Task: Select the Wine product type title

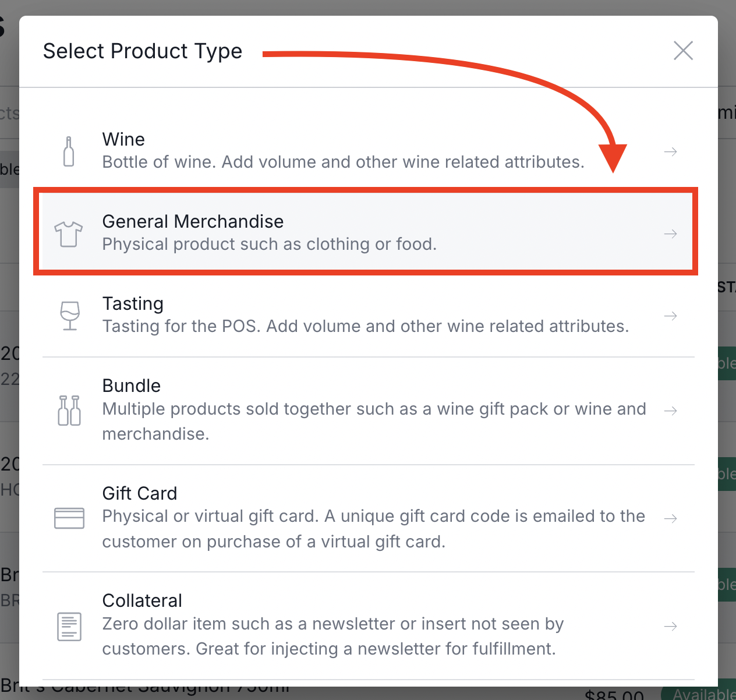Action: pyautogui.click(x=123, y=139)
